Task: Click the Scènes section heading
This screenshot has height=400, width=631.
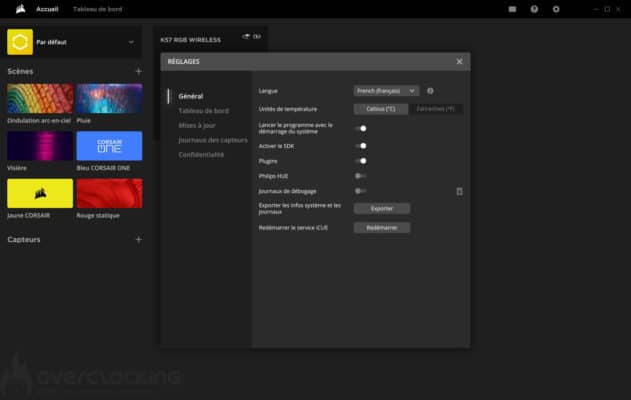Action: click(20, 71)
